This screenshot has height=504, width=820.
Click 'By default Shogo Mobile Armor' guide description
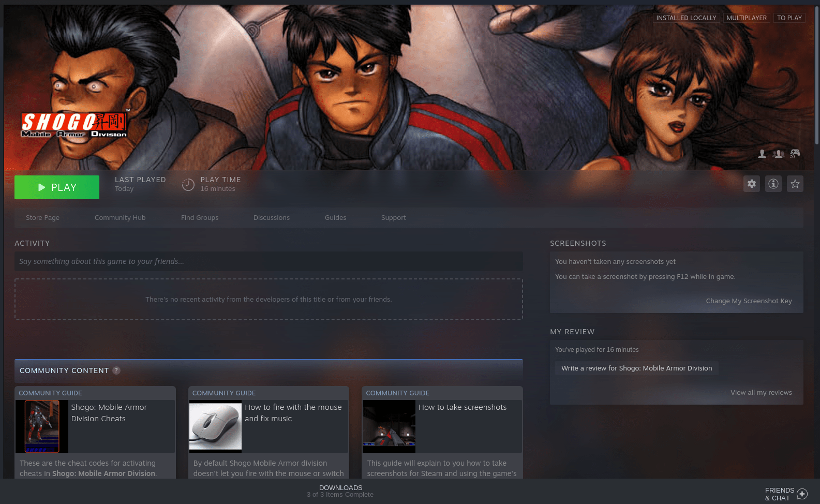(x=269, y=468)
